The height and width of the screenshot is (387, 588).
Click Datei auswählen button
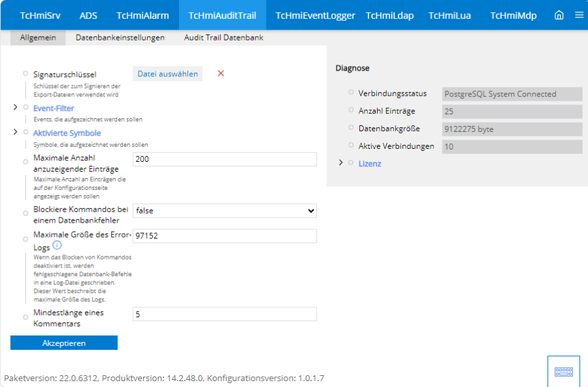coord(167,74)
